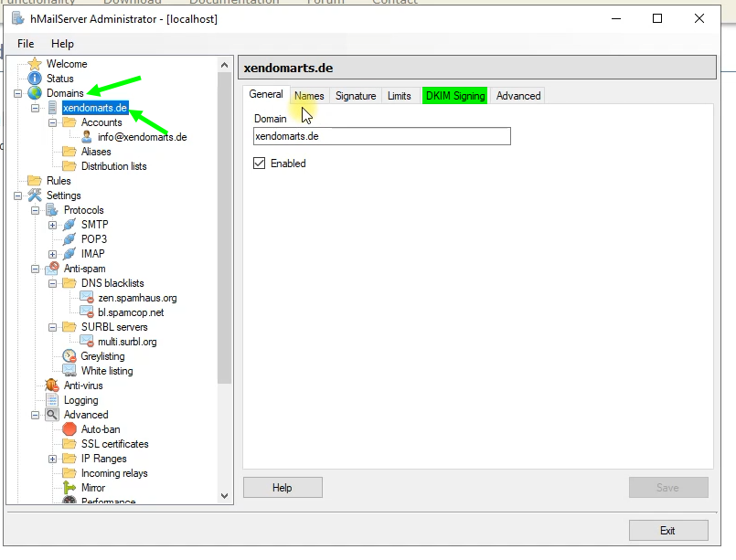Screen dimensions: 736x560
Task: Click the Domains globe icon
Action: [x=35, y=93]
